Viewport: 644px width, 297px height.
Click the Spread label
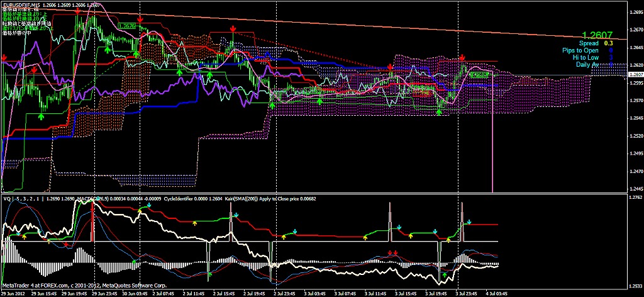[589, 43]
